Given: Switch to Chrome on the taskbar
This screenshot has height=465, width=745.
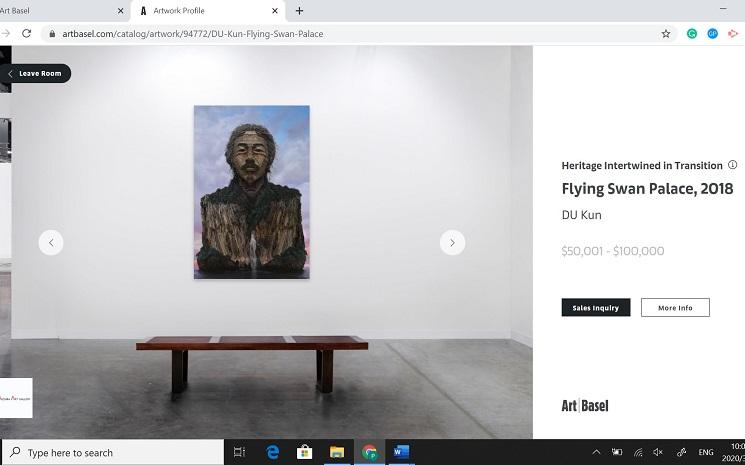Looking at the screenshot, I should point(369,453).
